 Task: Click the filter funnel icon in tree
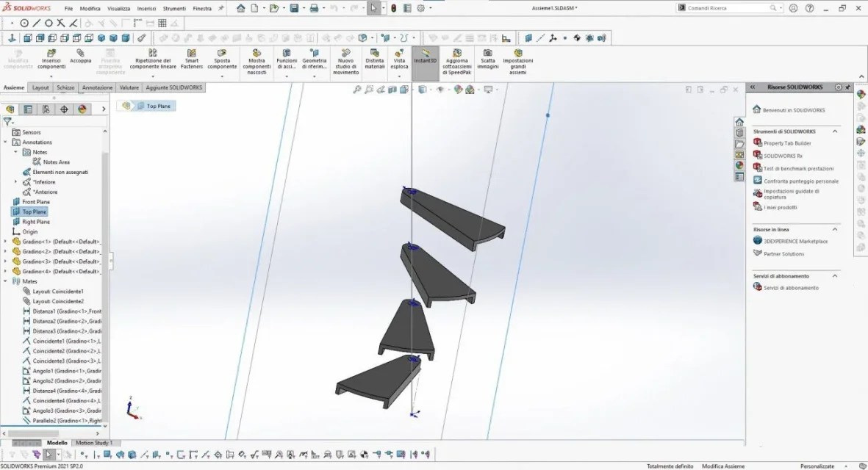7,122
